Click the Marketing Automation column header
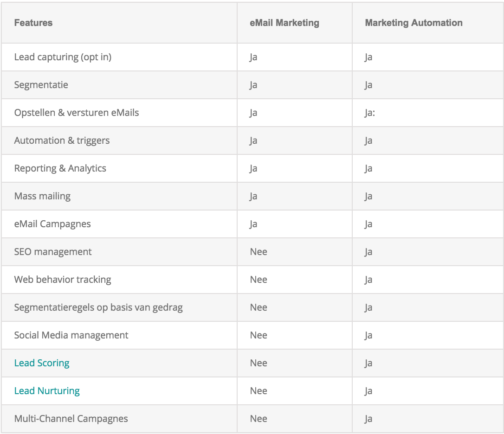 click(414, 23)
